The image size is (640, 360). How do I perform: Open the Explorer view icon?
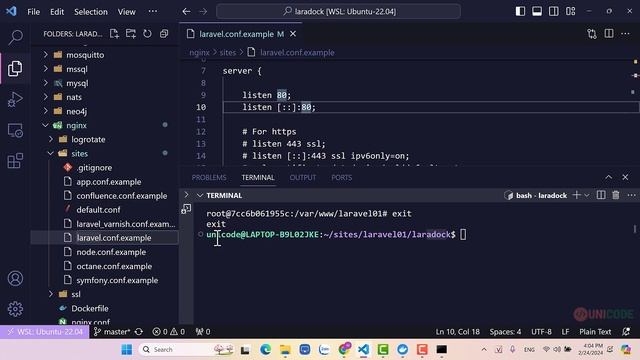click(x=15, y=68)
